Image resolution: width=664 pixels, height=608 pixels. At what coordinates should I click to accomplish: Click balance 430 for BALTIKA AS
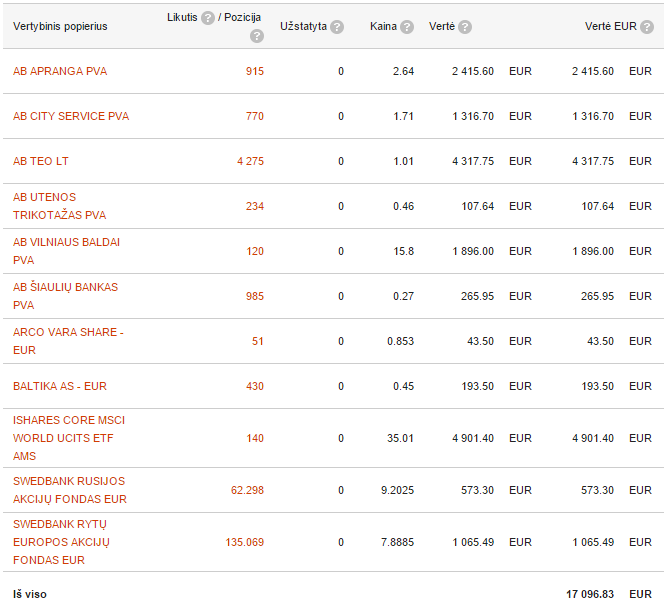pyautogui.click(x=255, y=386)
